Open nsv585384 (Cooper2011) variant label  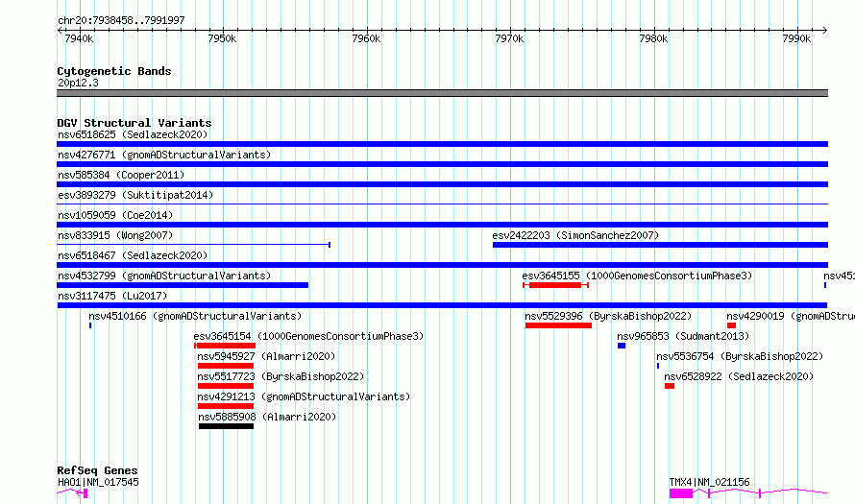[x=121, y=175]
